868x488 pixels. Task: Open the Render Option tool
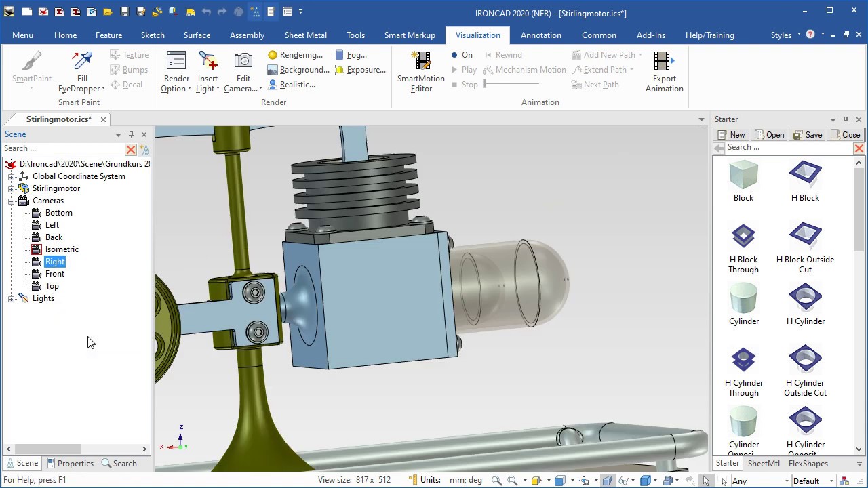[x=176, y=71]
